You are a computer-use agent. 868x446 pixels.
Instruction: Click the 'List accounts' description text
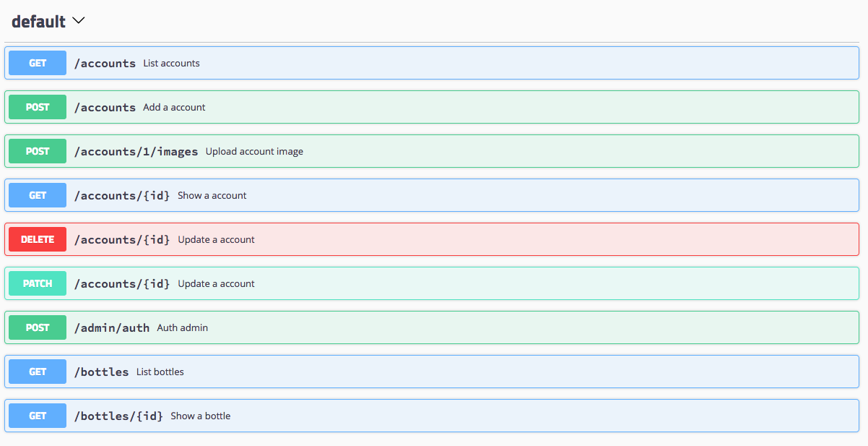171,64
